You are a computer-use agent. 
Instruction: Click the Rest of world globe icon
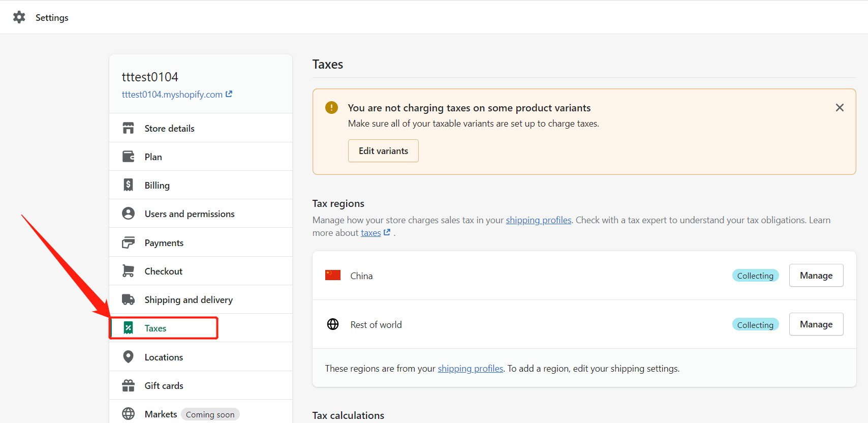(333, 324)
